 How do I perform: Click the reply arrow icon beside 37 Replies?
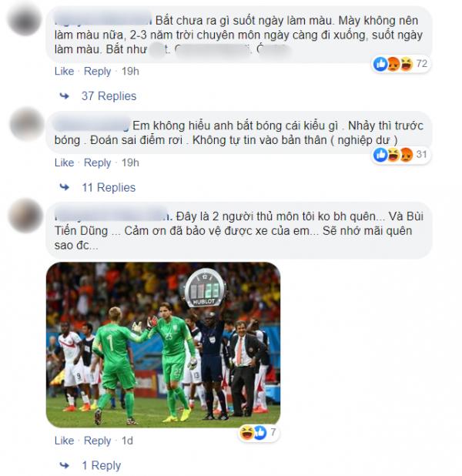coord(65,96)
